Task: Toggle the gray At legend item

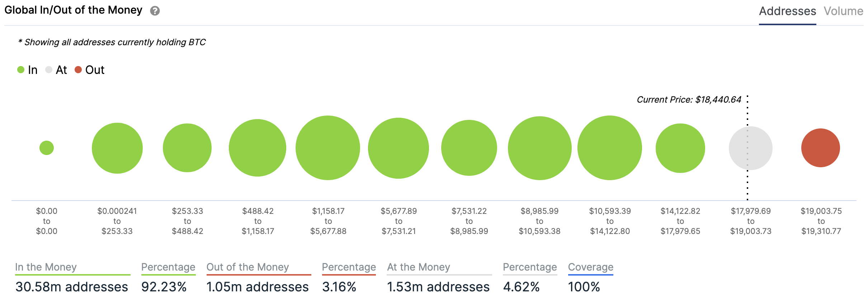Action: tap(56, 70)
